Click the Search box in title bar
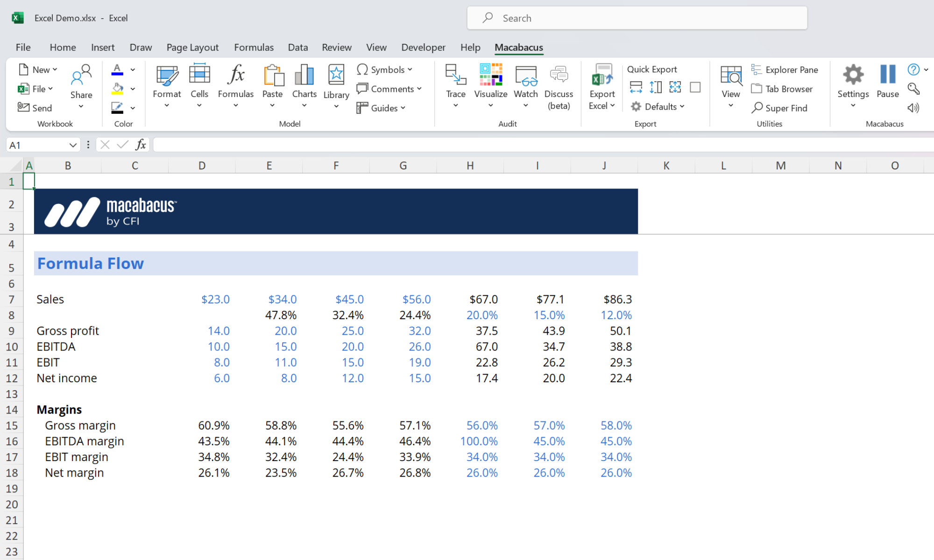Screen dimensions: 934x560 point(637,18)
